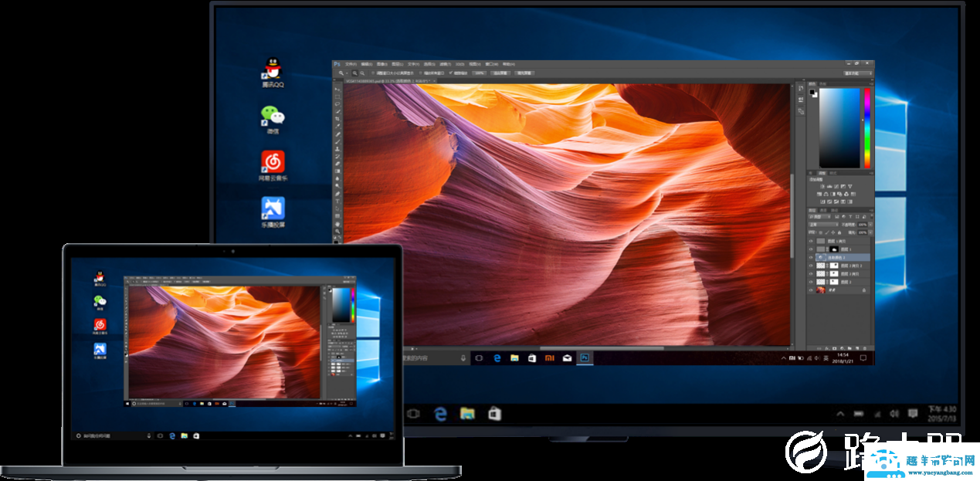Select the Crop tool on the large monitor
This screenshot has width=980, height=481.
coord(338,119)
